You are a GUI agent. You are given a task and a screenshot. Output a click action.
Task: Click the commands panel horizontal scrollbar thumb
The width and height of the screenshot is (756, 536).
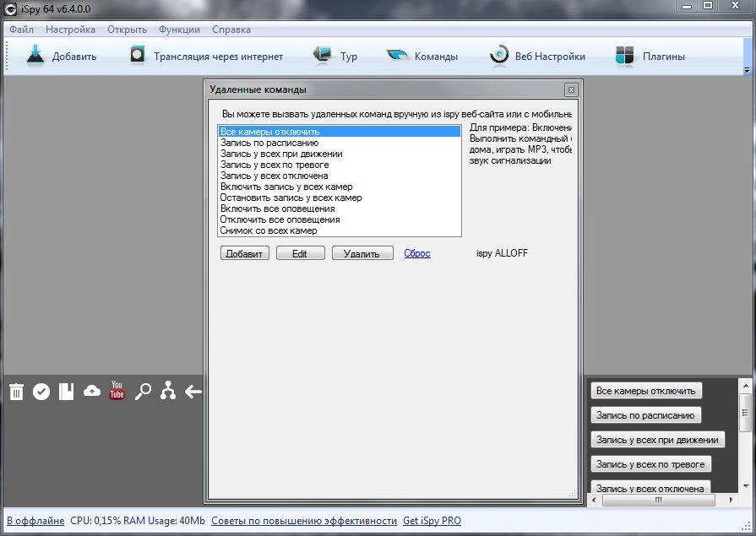tap(658, 500)
